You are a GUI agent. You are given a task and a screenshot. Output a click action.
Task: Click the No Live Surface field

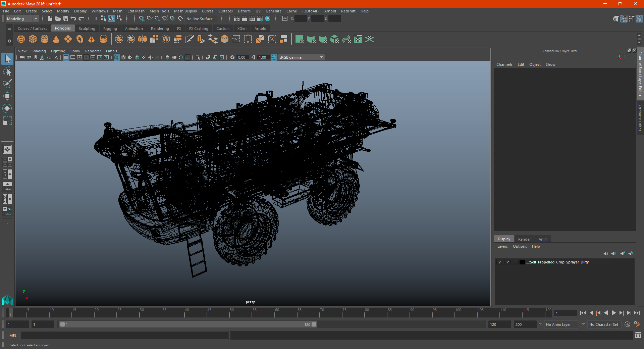tap(201, 19)
